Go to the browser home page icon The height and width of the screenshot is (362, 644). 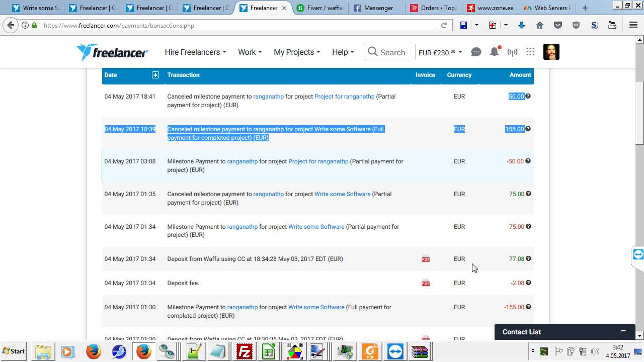coord(540,26)
